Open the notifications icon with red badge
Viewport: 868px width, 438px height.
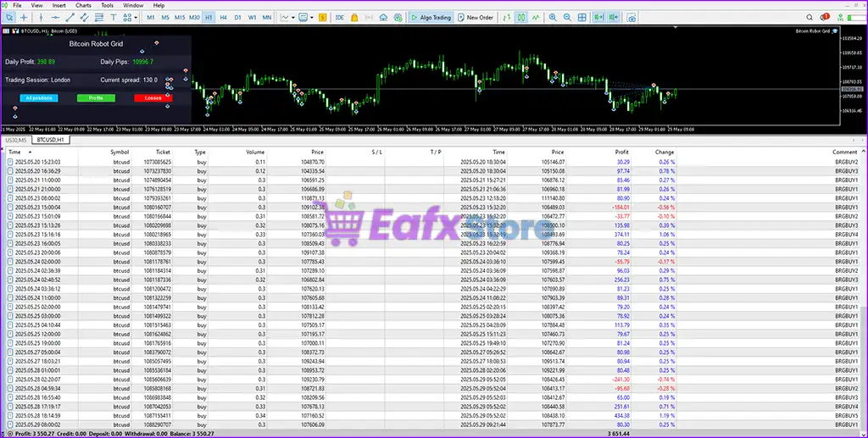pos(824,17)
